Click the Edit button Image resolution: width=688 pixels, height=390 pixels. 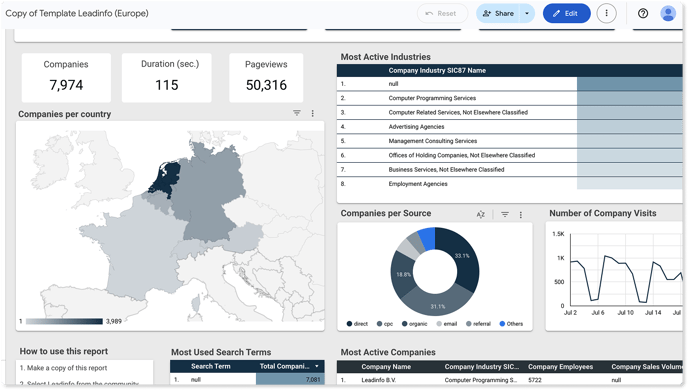click(x=566, y=14)
